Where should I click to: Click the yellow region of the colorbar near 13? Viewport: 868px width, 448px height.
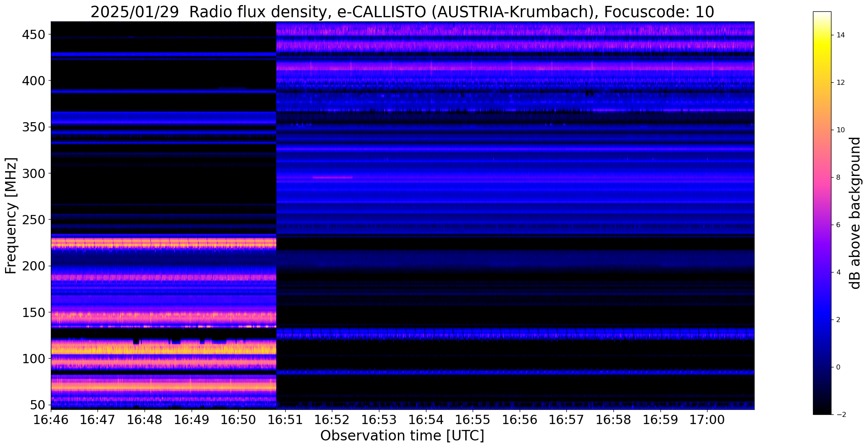[822, 59]
